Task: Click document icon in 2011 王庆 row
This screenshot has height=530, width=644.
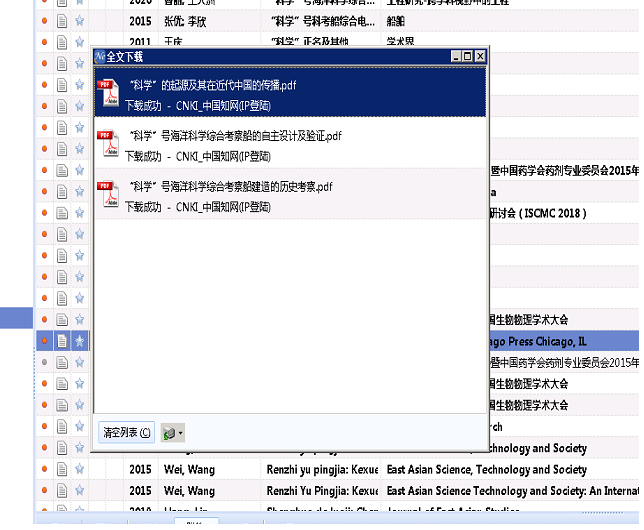Action: pos(62,42)
